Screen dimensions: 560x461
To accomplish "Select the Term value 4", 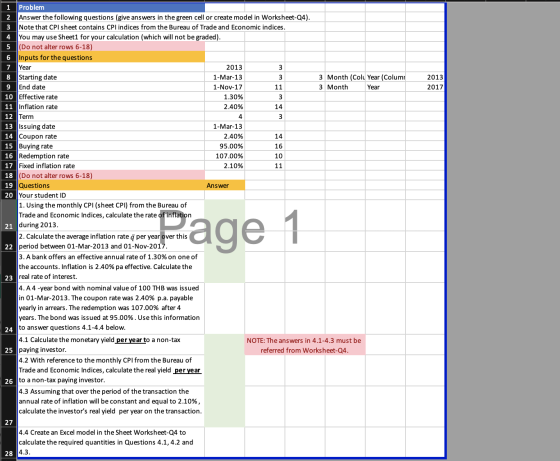I will click(225, 116).
